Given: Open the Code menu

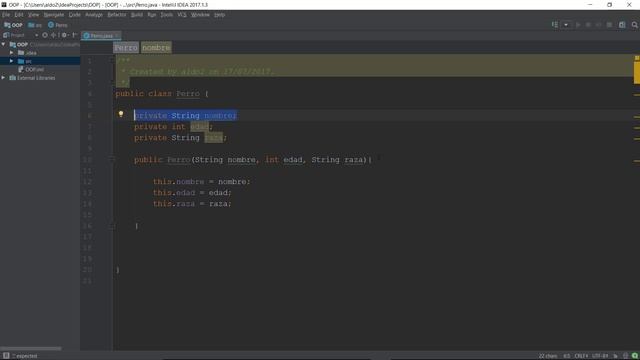Looking at the screenshot, I should [x=74, y=15].
